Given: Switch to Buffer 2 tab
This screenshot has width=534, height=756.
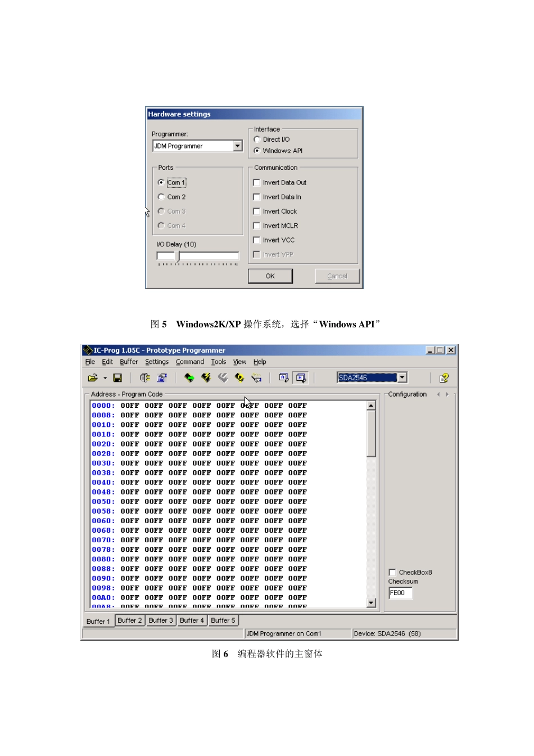Looking at the screenshot, I should pos(130,620).
